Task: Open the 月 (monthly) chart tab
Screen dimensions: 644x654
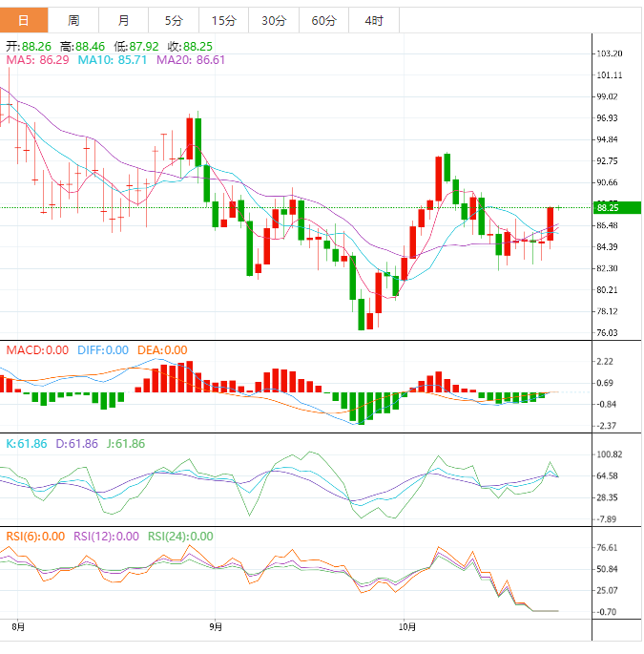Action: [x=123, y=20]
